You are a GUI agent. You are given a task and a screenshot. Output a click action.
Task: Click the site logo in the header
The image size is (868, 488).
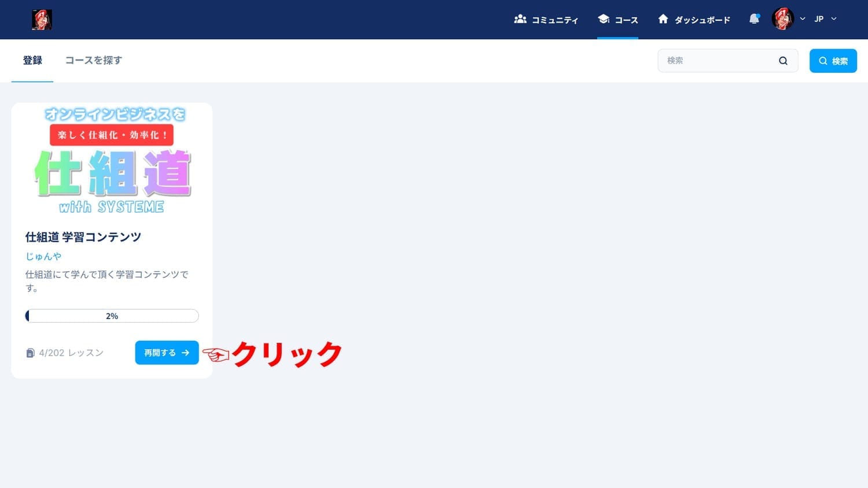(42, 20)
